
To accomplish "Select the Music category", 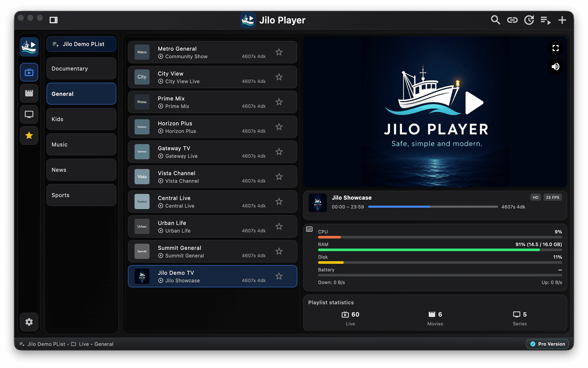I will pos(81,144).
